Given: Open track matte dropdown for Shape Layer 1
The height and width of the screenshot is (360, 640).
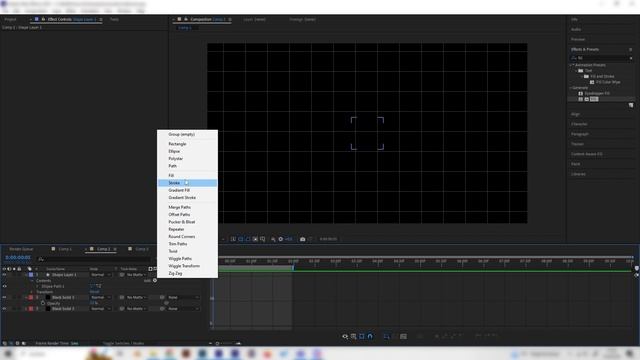Looking at the screenshot, I should click(136, 275).
